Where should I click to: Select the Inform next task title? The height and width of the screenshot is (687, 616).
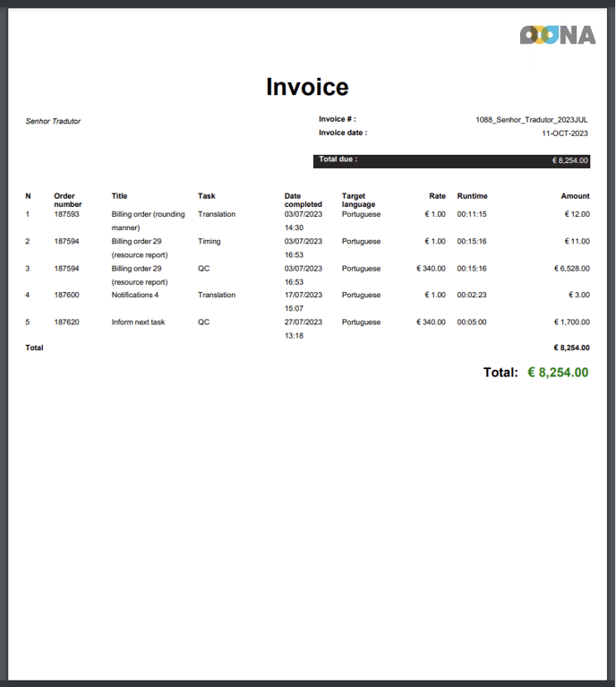pos(138,322)
